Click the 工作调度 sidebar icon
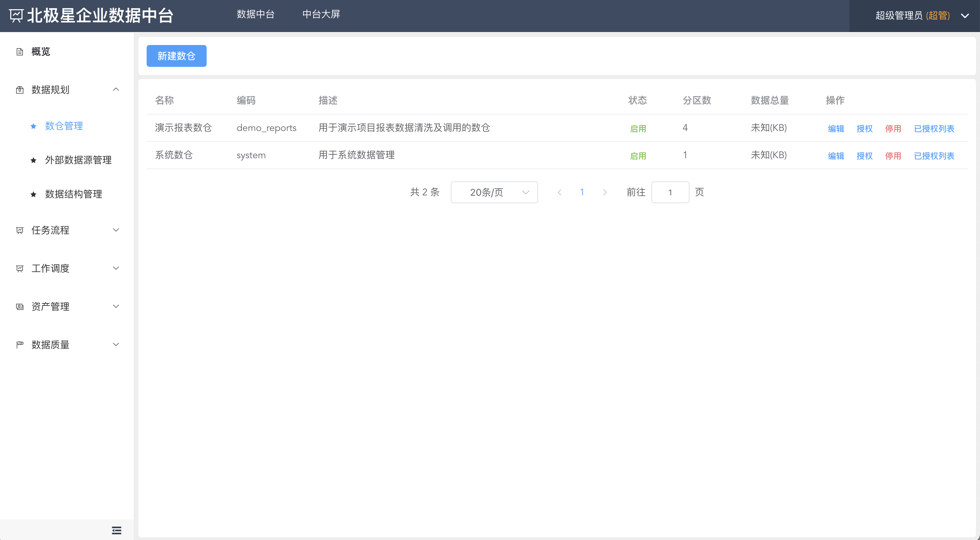Image resolution: width=980 pixels, height=540 pixels. (x=19, y=268)
